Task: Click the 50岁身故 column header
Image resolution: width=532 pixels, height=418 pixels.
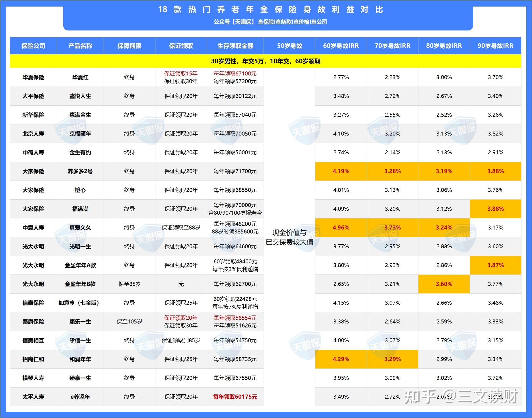Action: (289, 46)
